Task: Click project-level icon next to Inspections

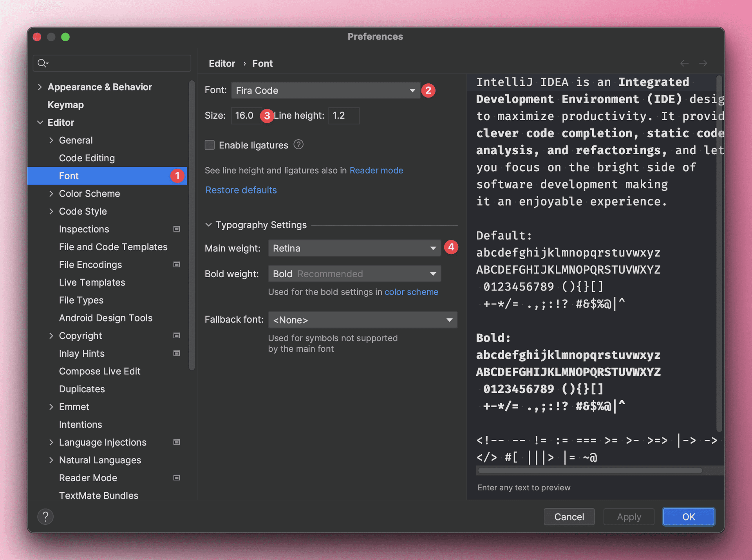Action: 177,229
